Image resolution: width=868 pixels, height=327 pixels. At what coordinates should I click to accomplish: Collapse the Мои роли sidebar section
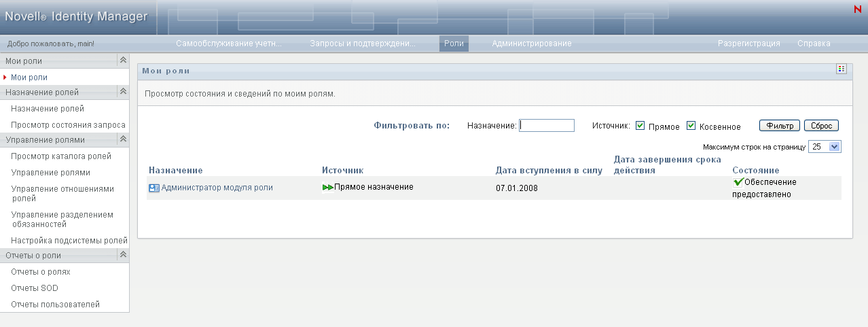click(123, 61)
